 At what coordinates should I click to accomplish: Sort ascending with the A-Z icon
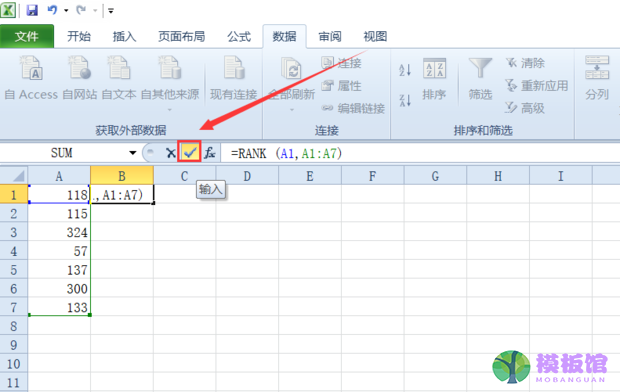(x=405, y=70)
